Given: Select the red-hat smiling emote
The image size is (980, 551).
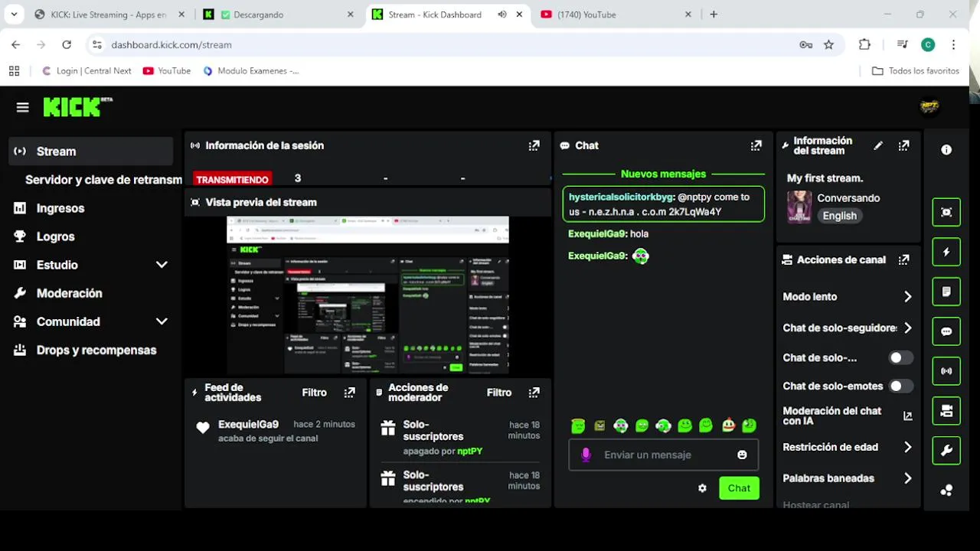Looking at the screenshot, I should (728, 425).
